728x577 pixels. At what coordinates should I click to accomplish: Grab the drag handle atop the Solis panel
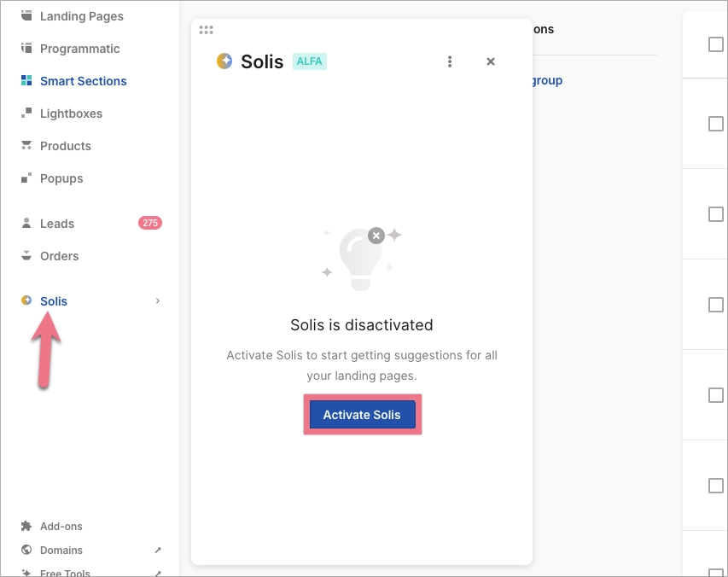[x=206, y=29]
